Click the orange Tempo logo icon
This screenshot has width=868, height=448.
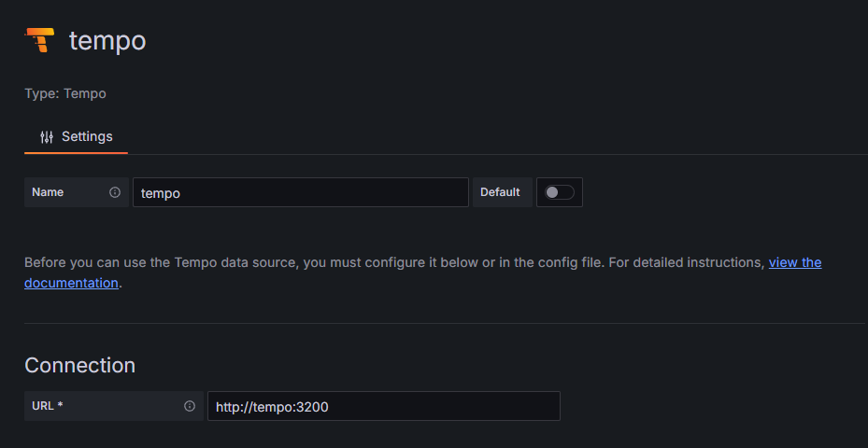pos(40,40)
